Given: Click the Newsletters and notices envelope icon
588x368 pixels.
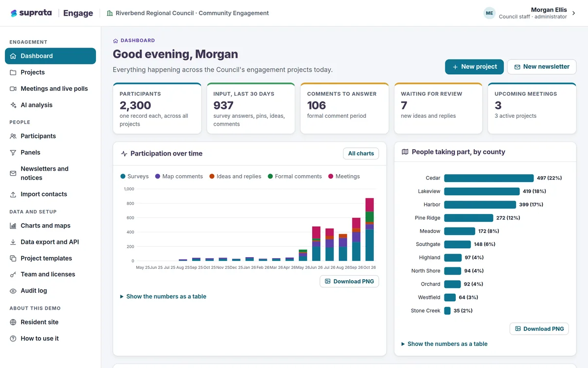Looking at the screenshot, I should click(x=13, y=173).
